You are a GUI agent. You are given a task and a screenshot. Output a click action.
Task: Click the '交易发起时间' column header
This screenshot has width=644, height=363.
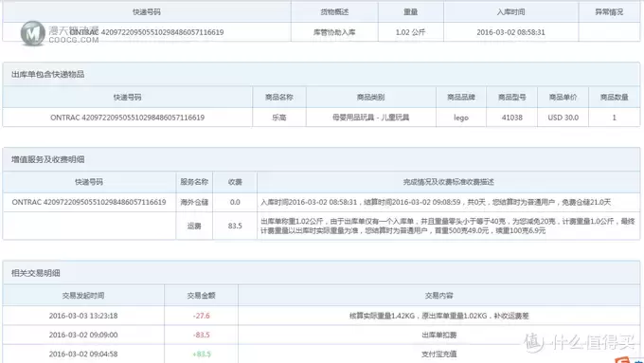click(83, 295)
